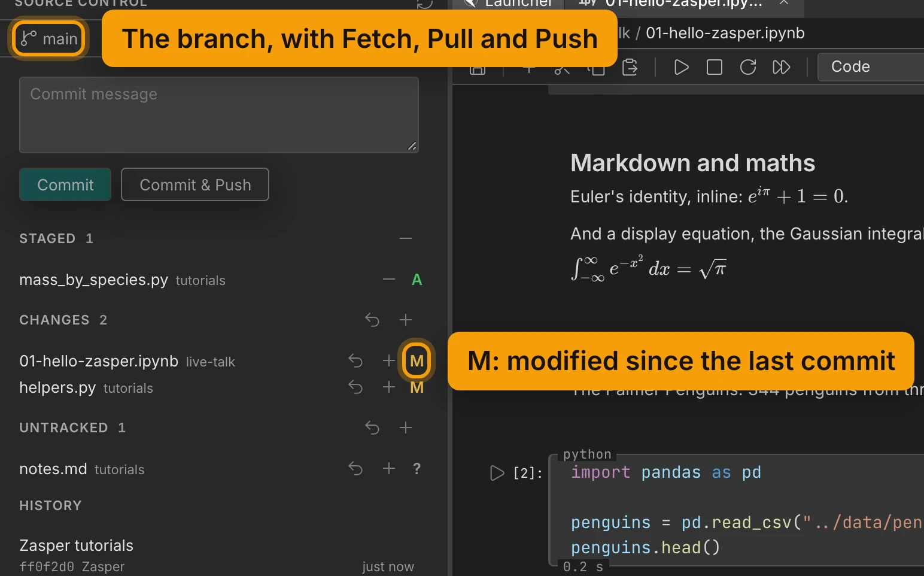The width and height of the screenshot is (924, 576).
Task: Click M status badge of 01-hello-zasper.ipynb
Action: (x=417, y=361)
